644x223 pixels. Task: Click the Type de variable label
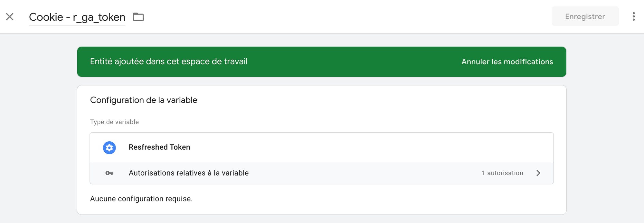[114, 122]
